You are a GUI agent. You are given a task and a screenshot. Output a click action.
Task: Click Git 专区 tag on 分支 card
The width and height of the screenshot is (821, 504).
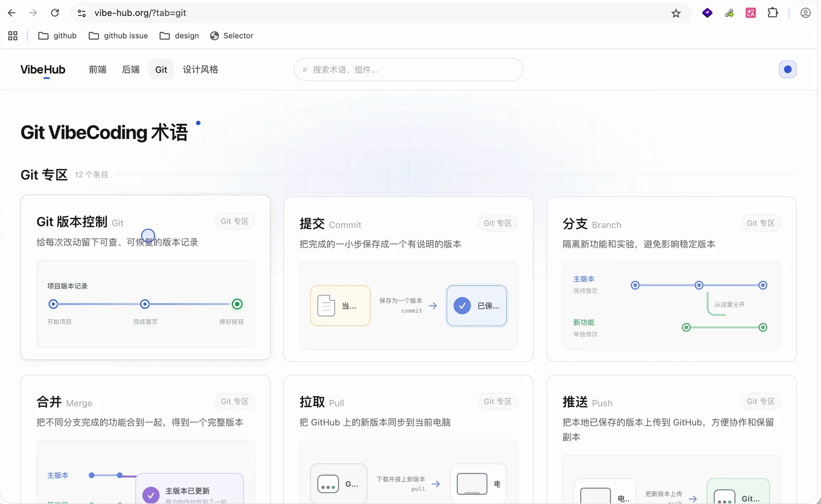(x=760, y=223)
